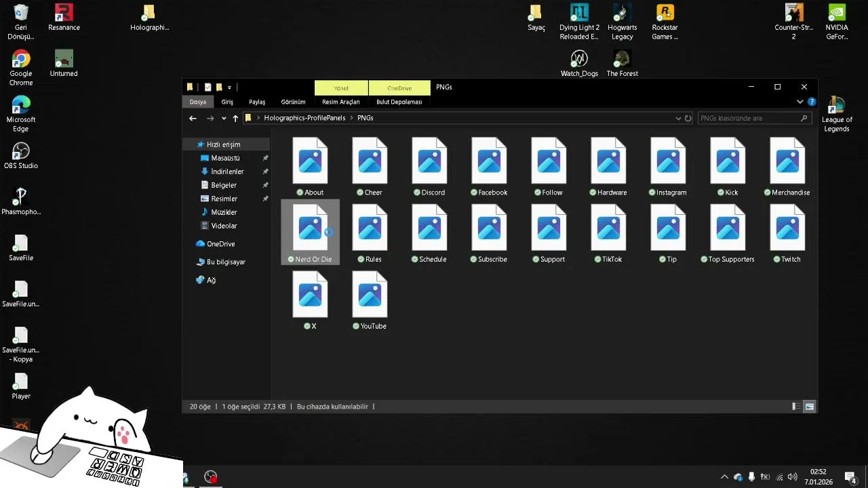The width and height of the screenshot is (868, 488).
Task: Select the X image file
Action: [310, 300]
